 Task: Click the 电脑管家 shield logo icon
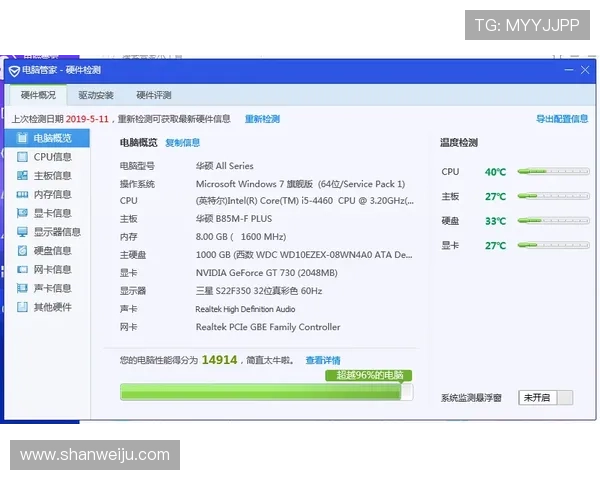[x=14, y=71]
